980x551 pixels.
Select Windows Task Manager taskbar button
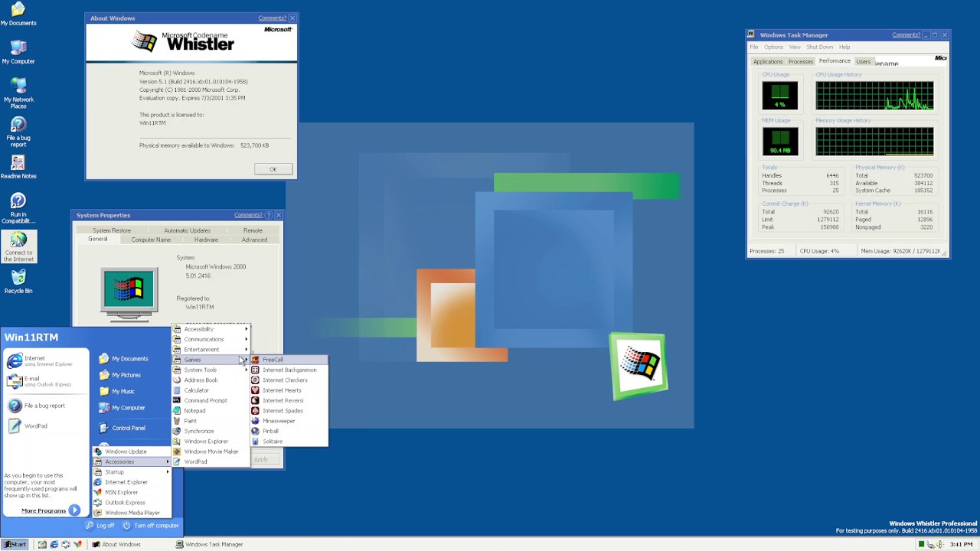click(x=214, y=544)
